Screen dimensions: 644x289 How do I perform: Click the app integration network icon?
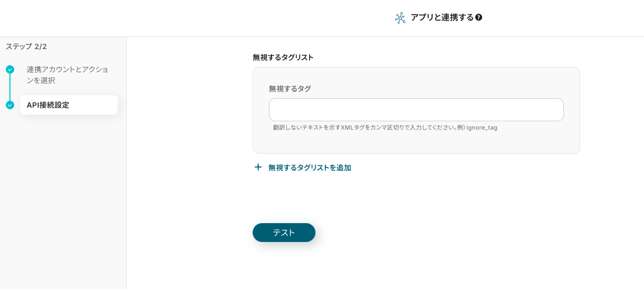(400, 18)
